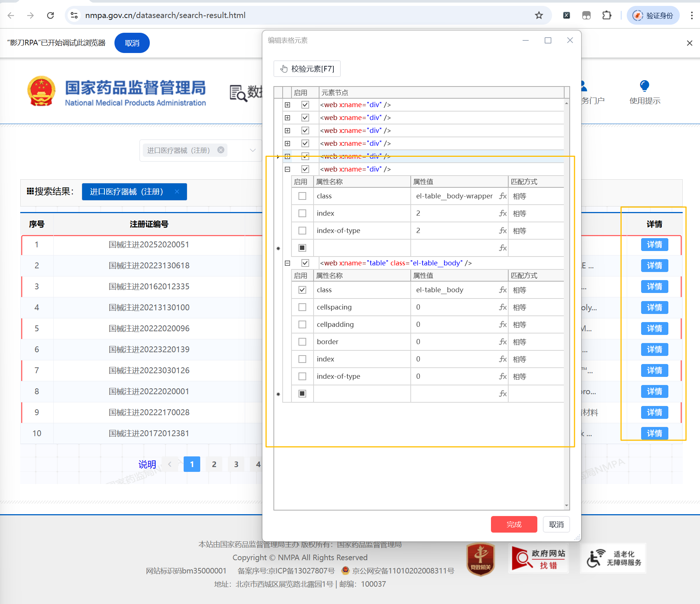This screenshot has width=700, height=604.
Task: Open the browser extensions puzzle icon
Action: coord(607,15)
